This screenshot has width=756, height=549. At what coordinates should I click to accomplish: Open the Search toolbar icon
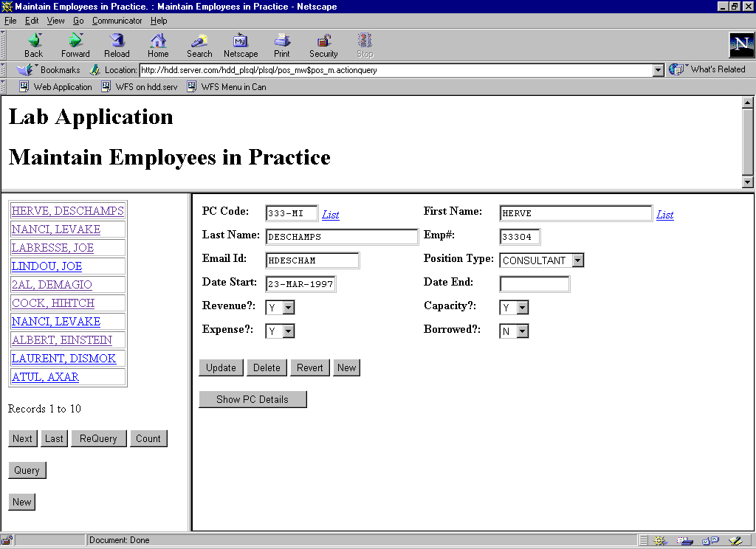pos(199,41)
